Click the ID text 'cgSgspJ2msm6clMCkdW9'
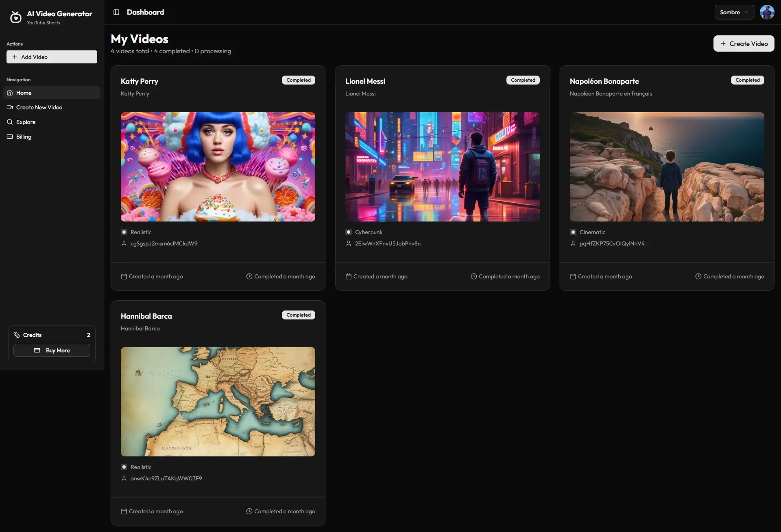 pyautogui.click(x=164, y=243)
